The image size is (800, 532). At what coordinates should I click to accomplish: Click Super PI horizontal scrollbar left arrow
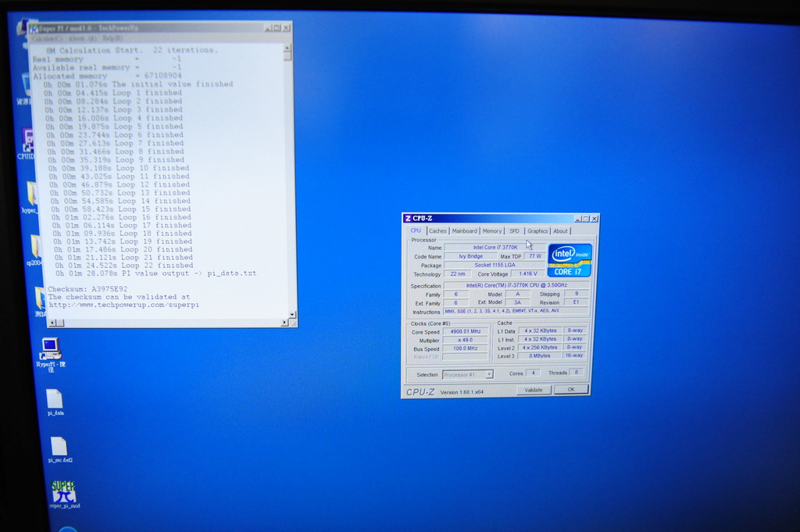click(52, 323)
